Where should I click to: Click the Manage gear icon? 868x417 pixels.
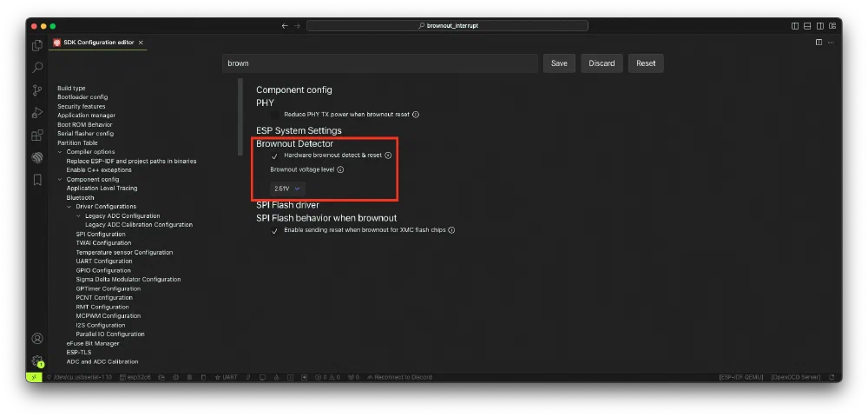37,361
